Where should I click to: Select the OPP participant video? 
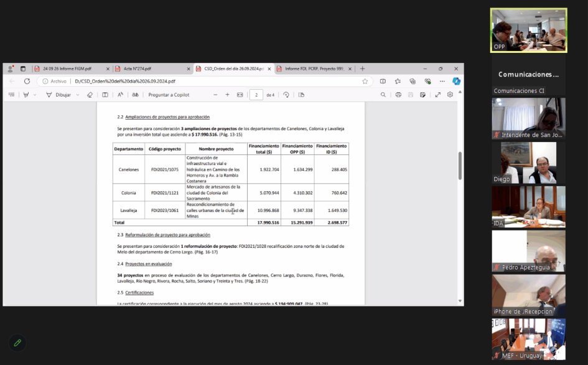click(x=529, y=31)
